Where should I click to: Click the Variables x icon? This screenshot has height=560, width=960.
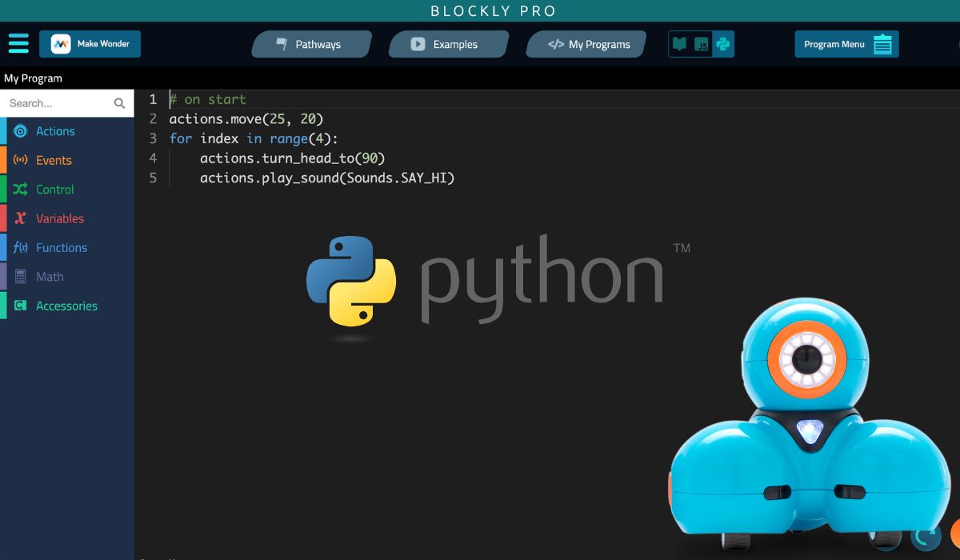20,218
